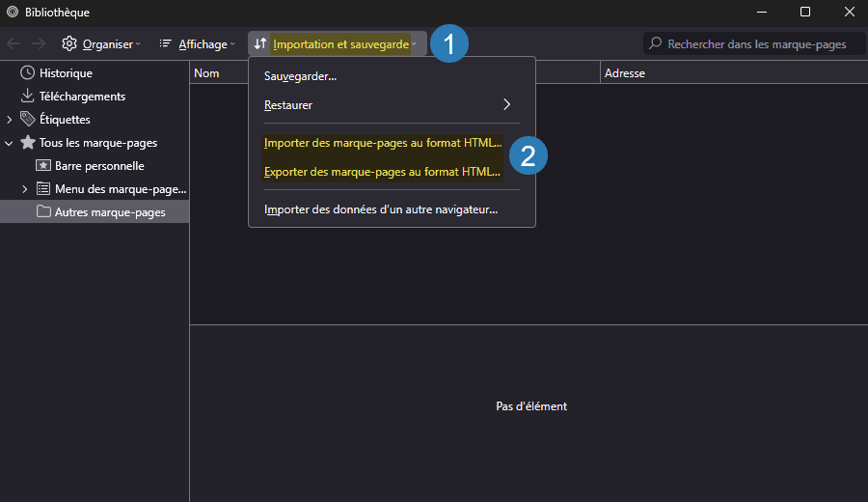Click the search magnifier icon
This screenshot has width=868, height=502.
point(656,43)
